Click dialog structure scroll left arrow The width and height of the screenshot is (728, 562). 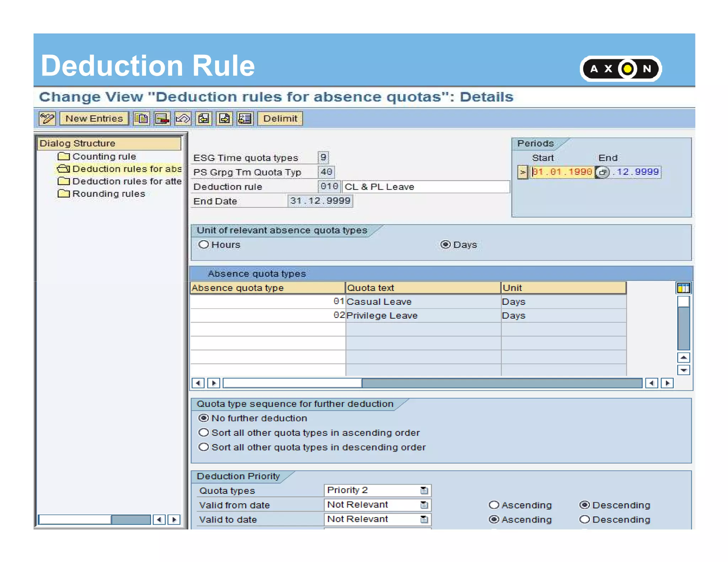pyautogui.click(x=159, y=520)
